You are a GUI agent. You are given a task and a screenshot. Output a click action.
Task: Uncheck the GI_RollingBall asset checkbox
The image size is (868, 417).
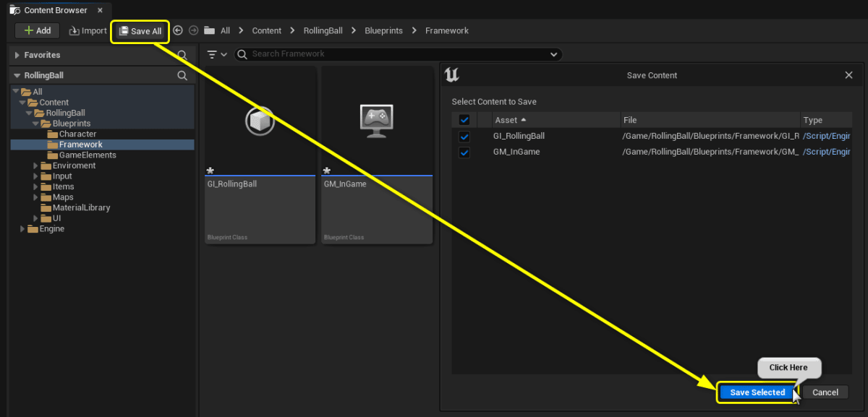click(x=464, y=136)
